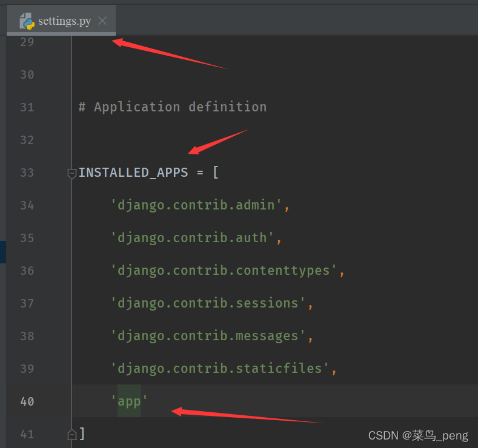Click line number 33 in the gutter
The image size is (478, 448).
27,173
